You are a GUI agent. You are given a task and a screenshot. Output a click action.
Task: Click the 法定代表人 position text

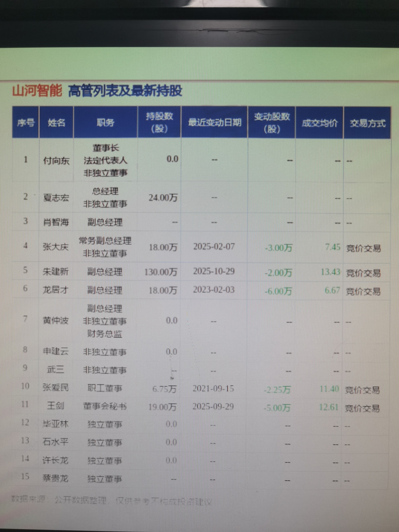point(105,161)
